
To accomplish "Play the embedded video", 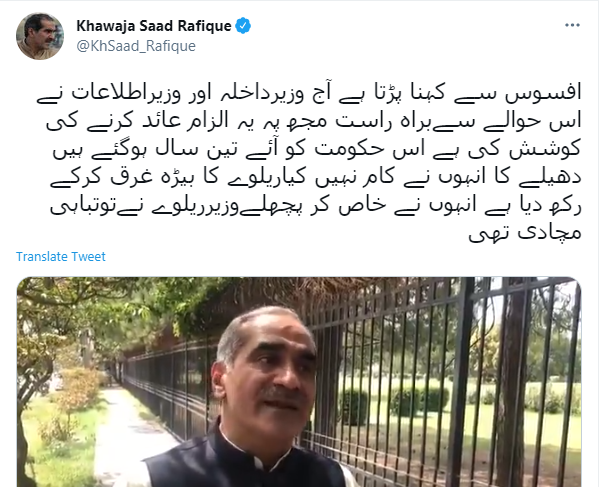I will click(x=299, y=382).
